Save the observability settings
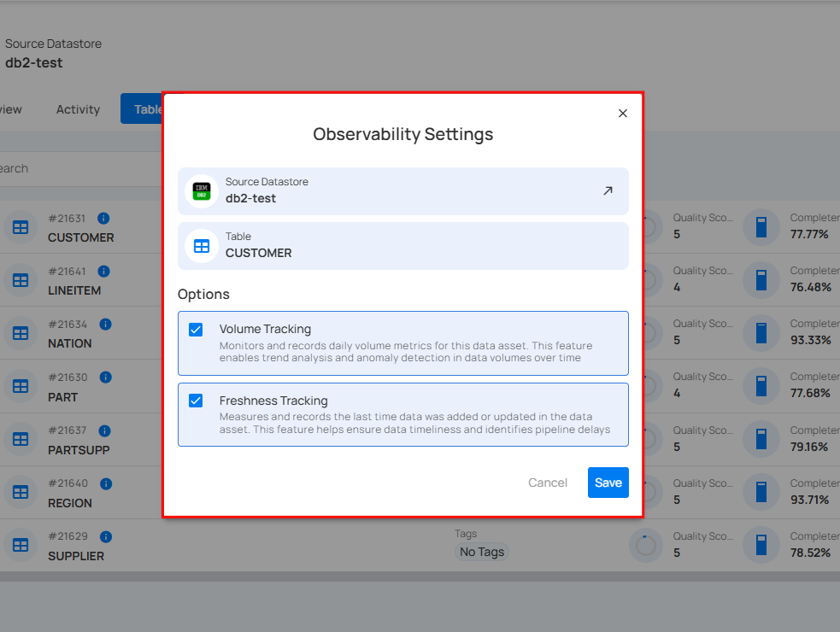840x632 pixels. coord(608,483)
